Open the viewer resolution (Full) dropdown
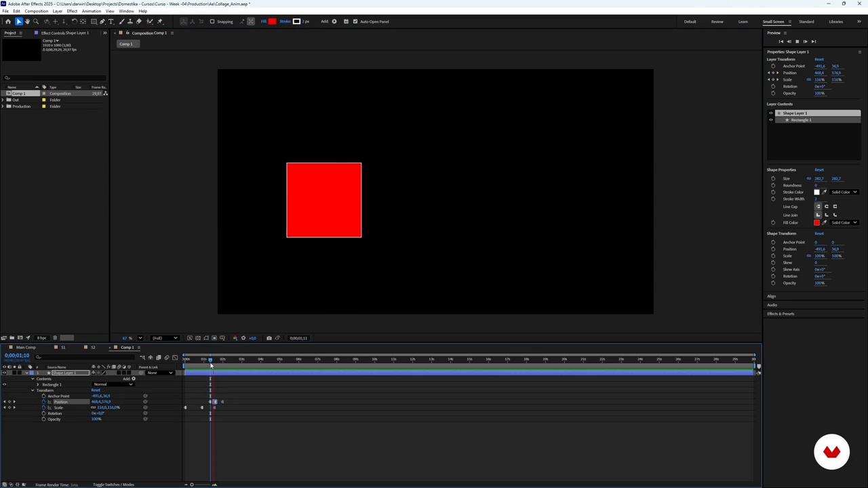868x488 pixels. [x=165, y=338]
